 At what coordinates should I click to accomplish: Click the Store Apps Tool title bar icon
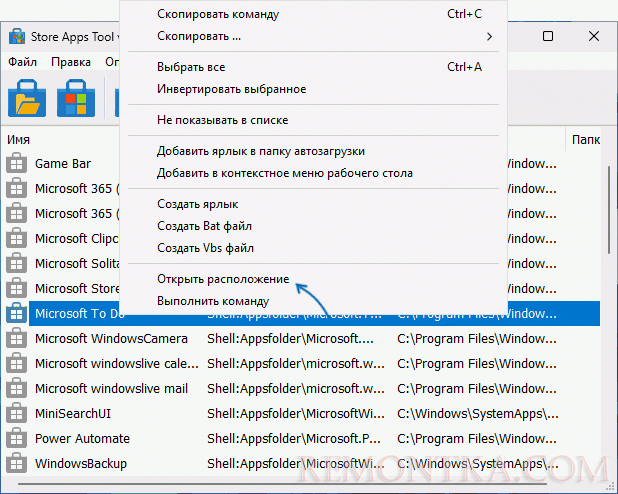tap(17, 37)
